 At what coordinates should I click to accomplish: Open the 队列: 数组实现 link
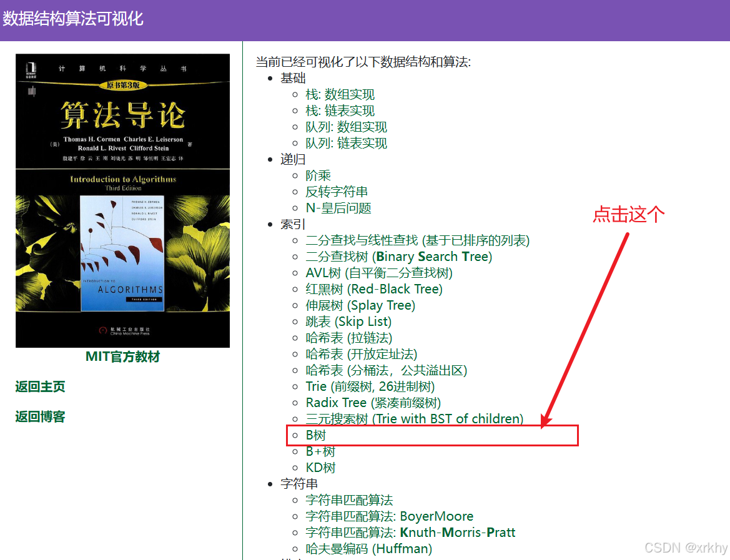[x=347, y=127]
